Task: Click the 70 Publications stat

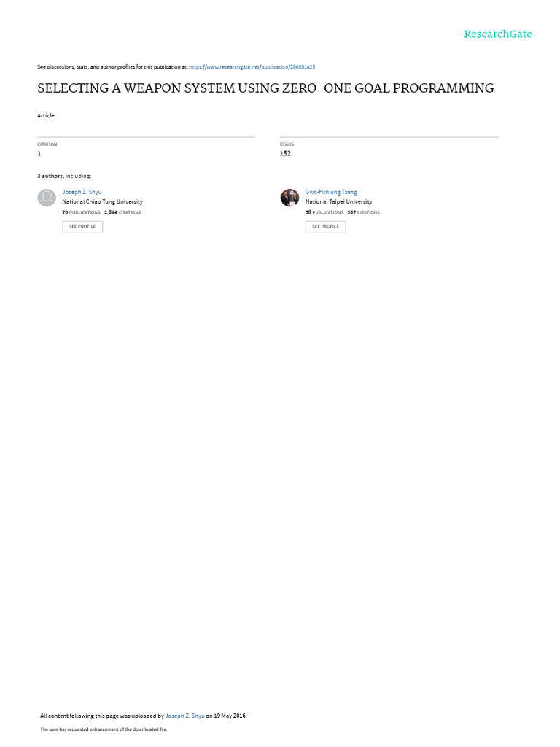Action: [x=82, y=212]
